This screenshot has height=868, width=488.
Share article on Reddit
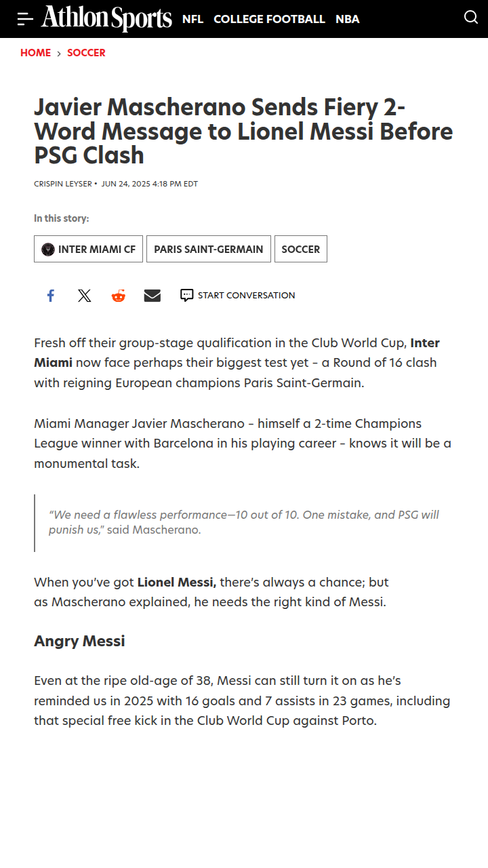pyautogui.click(x=119, y=296)
